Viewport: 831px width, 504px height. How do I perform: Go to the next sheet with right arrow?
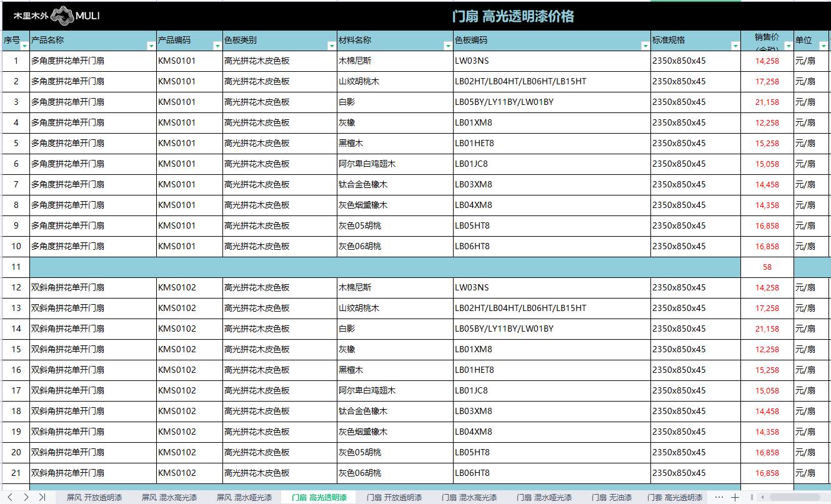(x=26, y=497)
